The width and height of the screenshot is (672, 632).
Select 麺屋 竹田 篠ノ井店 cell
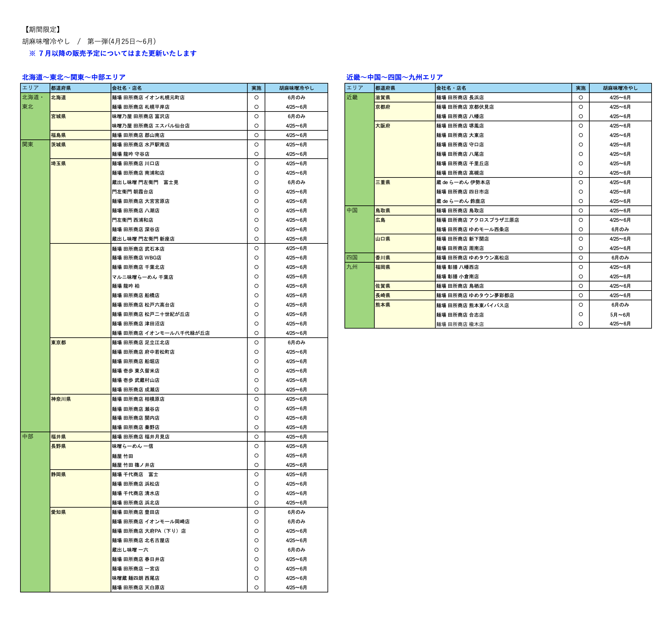tap(179, 465)
